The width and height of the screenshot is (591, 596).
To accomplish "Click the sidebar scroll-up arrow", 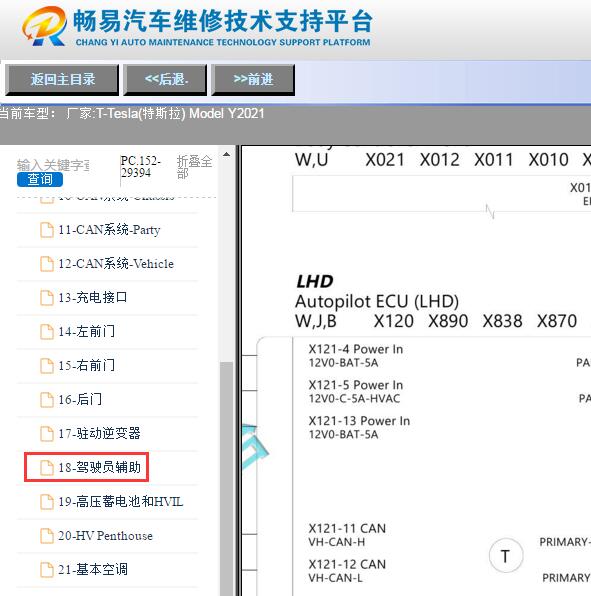I will (227, 154).
